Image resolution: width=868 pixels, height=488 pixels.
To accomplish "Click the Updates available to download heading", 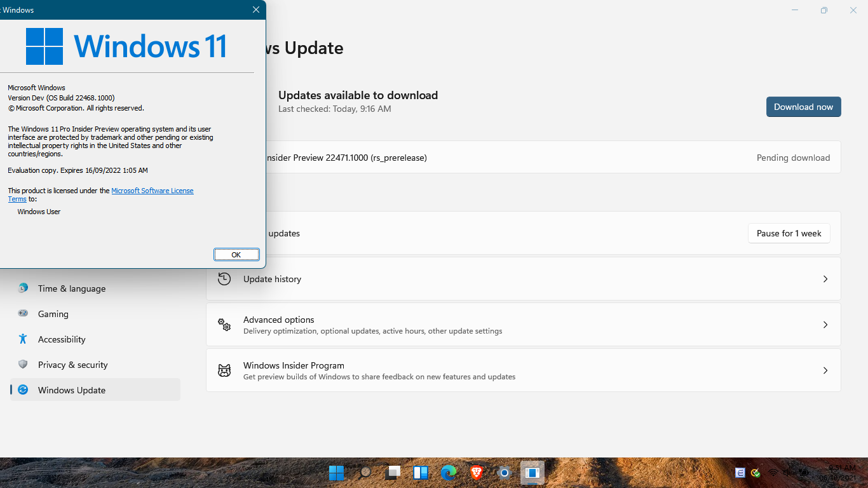I will pyautogui.click(x=358, y=95).
